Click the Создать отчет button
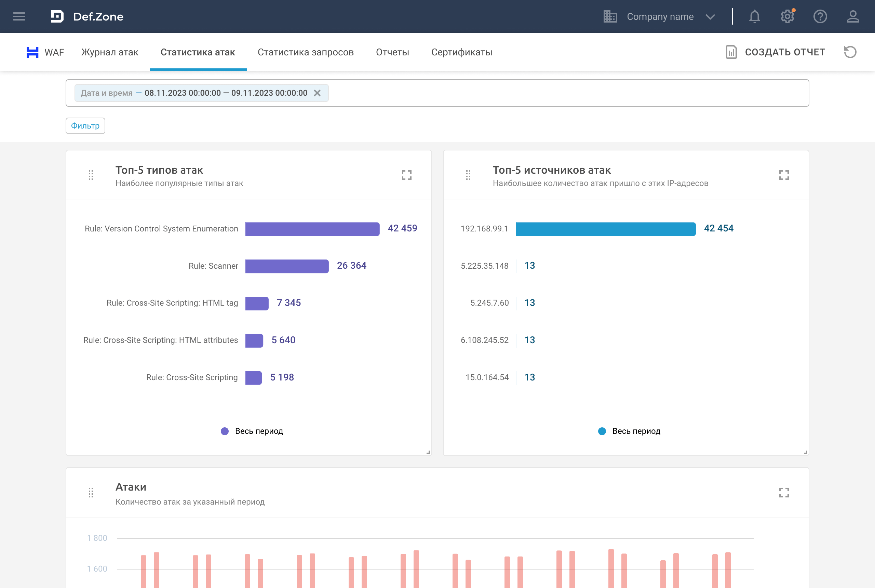This screenshot has height=588, width=875. click(775, 52)
